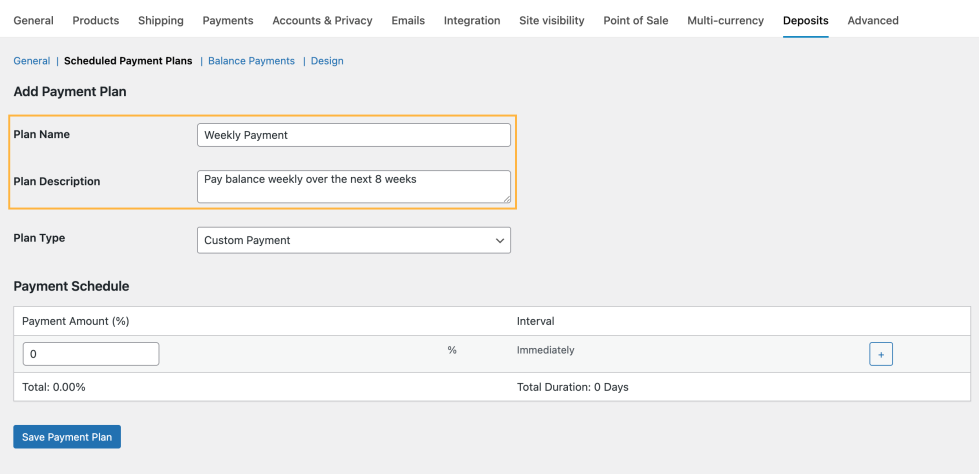Click the plus icon to add payment row
This screenshot has height=474, width=979.
click(x=880, y=354)
